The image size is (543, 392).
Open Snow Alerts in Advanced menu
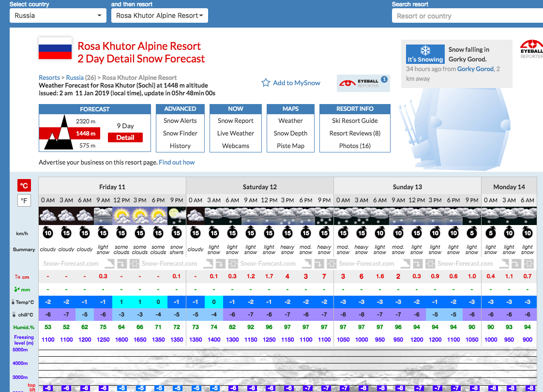point(180,121)
